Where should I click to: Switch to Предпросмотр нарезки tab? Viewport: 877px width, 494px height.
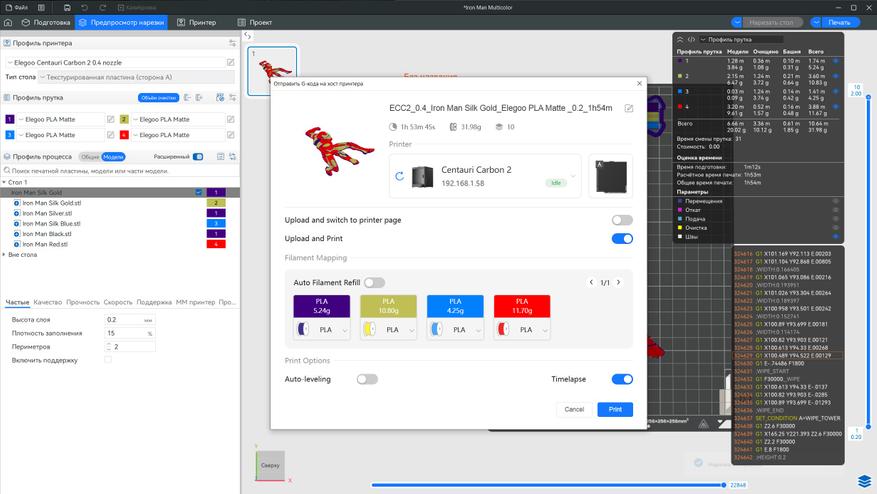coord(121,22)
